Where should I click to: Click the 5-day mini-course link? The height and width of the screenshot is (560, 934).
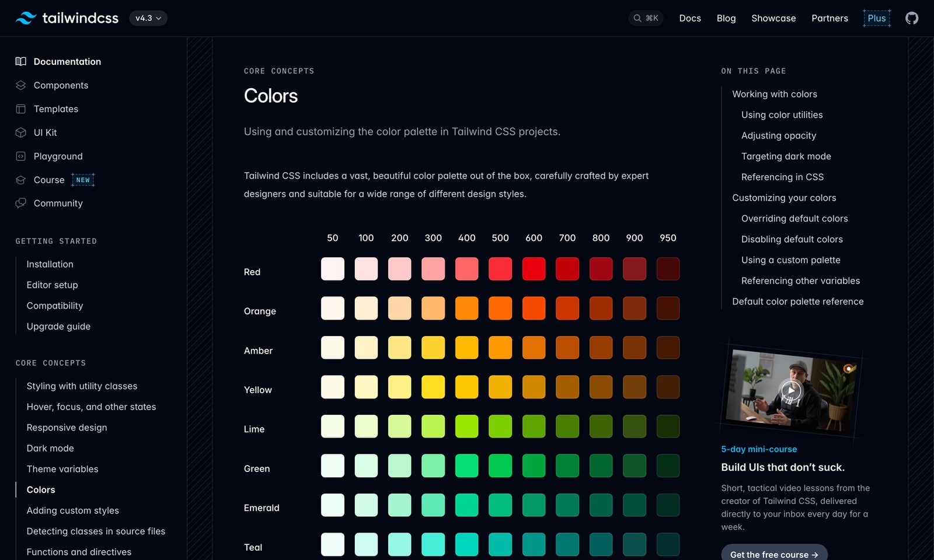(759, 449)
